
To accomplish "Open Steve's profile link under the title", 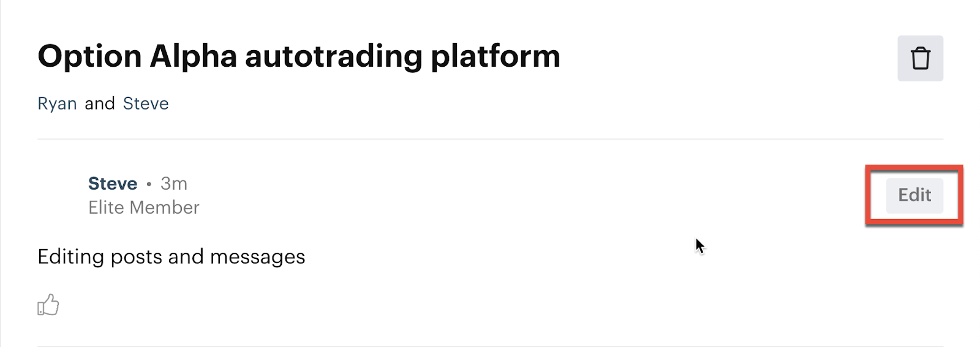I will 146,103.
